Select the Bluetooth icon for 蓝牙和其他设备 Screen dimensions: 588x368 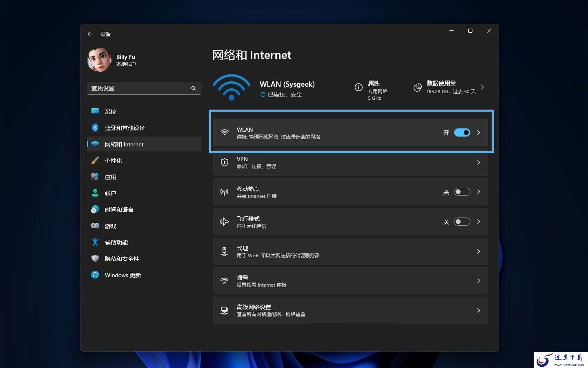95,128
